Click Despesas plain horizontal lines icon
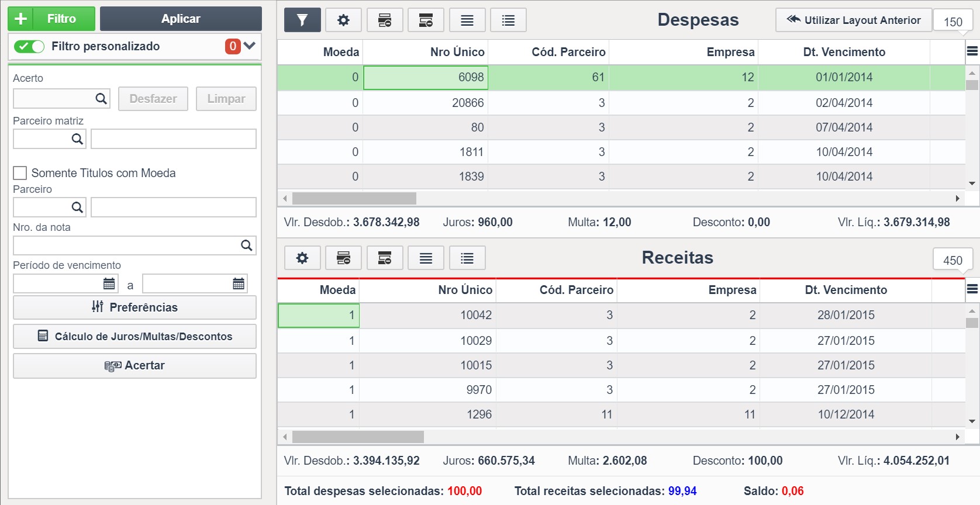 click(467, 20)
